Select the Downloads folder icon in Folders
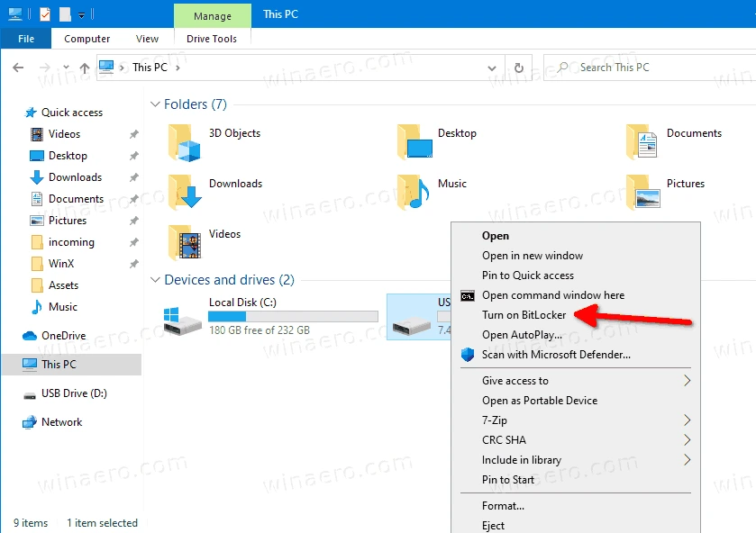756x533 pixels. [185, 193]
